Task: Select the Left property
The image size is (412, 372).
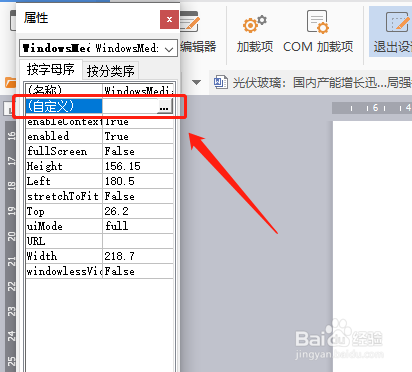Action: point(64,181)
